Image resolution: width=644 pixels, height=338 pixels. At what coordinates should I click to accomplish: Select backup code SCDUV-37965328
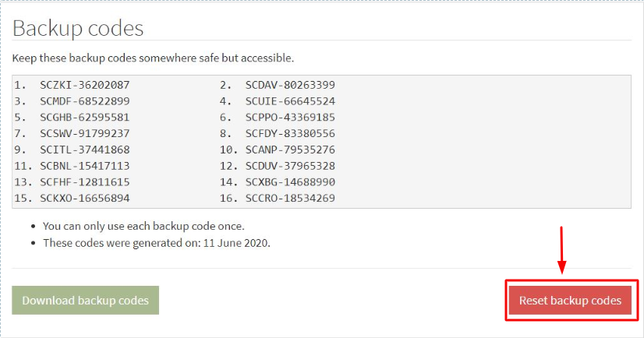(290, 166)
